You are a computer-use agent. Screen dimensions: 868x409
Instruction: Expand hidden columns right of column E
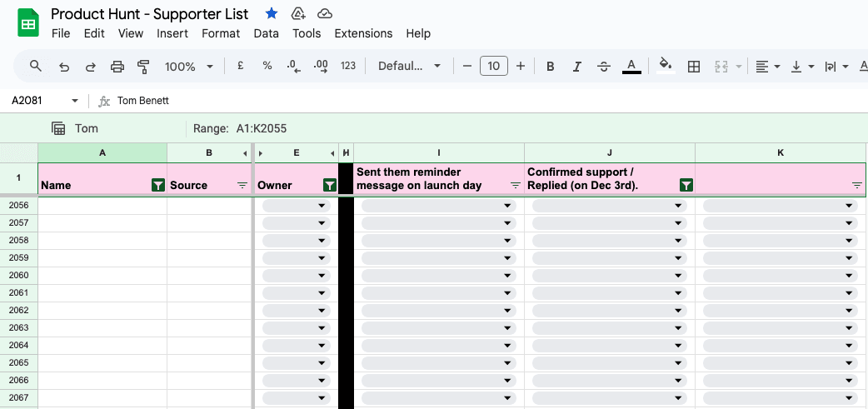332,153
